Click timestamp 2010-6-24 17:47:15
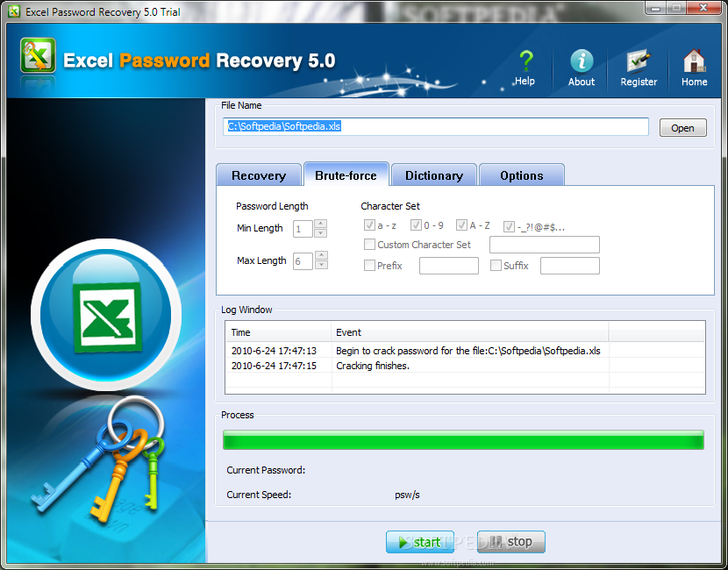Image resolution: width=728 pixels, height=570 pixels. [274, 366]
